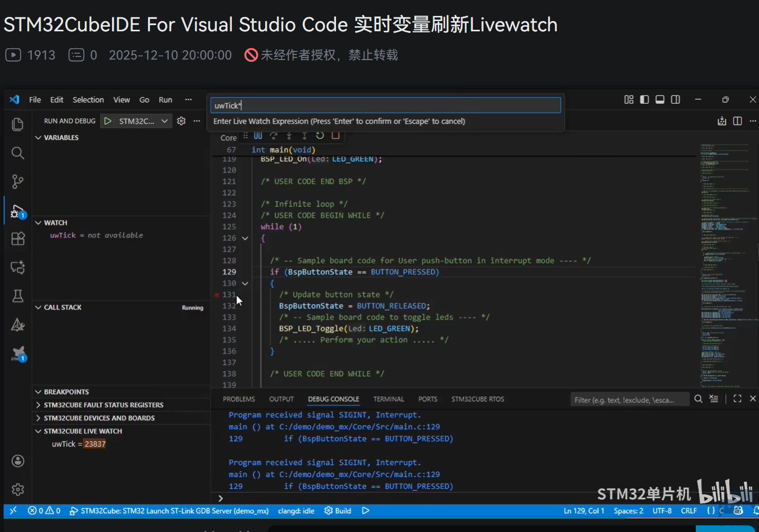Open the Run menu
Screen dimensions: 759x532
pyautogui.click(x=165, y=100)
